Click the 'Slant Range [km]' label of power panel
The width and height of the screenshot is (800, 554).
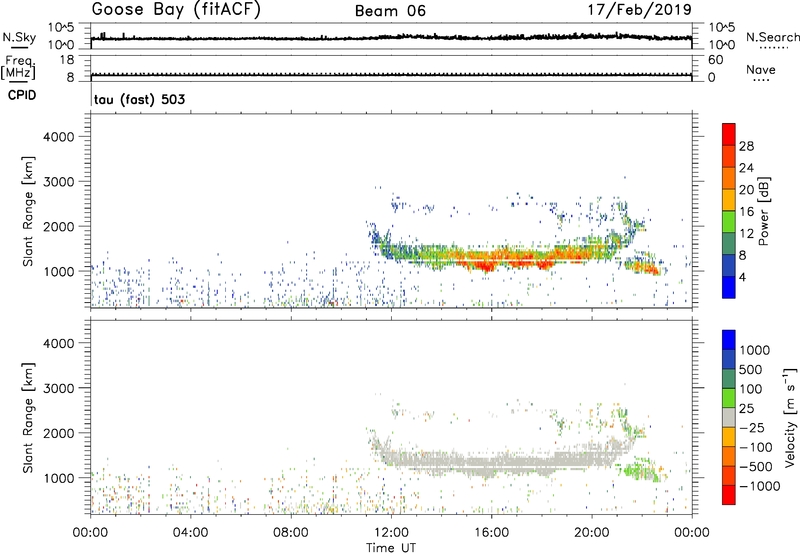[x=28, y=211]
